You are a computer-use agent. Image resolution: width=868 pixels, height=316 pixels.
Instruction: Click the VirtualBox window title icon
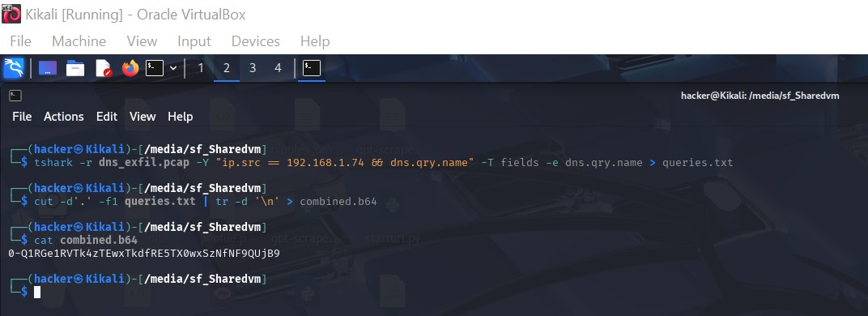tap(11, 14)
